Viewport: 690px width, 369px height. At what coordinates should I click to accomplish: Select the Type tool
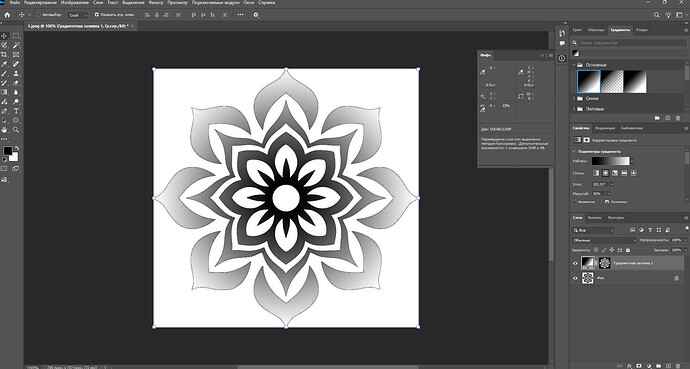pyautogui.click(x=16, y=111)
